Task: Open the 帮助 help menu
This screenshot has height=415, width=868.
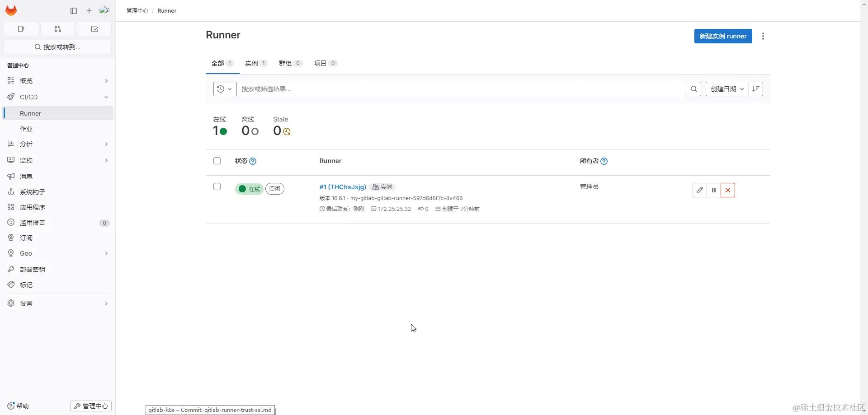Action: pos(18,406)
